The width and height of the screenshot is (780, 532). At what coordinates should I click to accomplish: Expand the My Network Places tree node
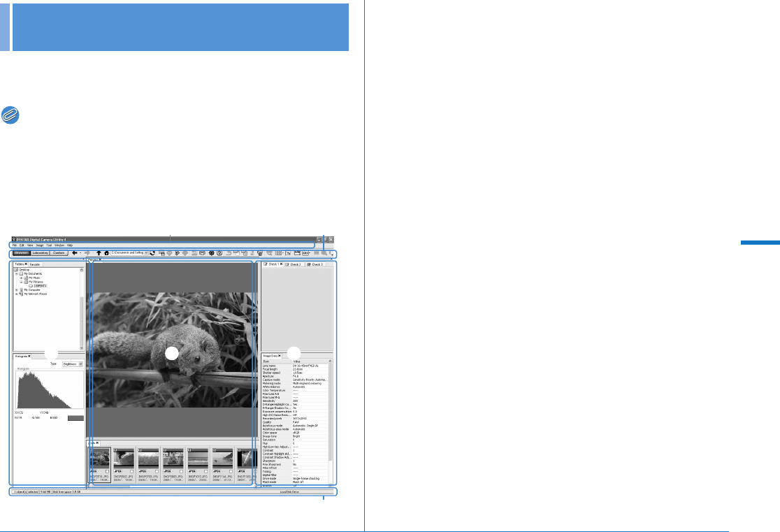coord(16,294)
